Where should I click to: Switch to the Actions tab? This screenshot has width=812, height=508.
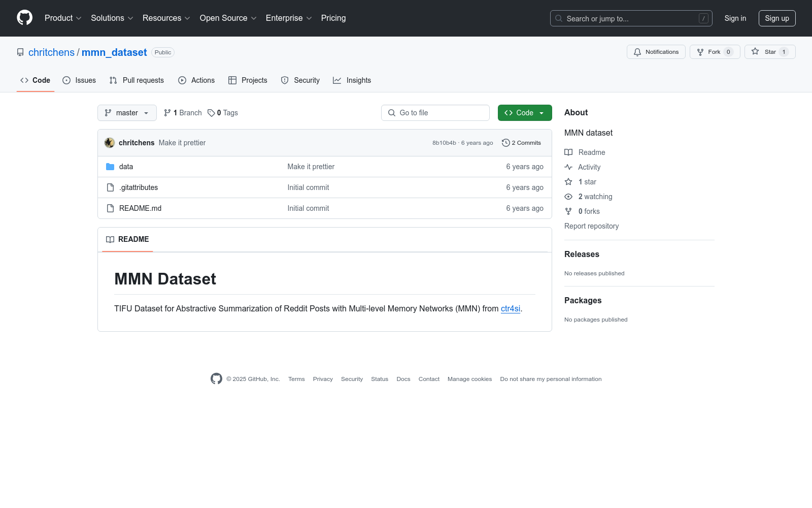pos(196,80)
